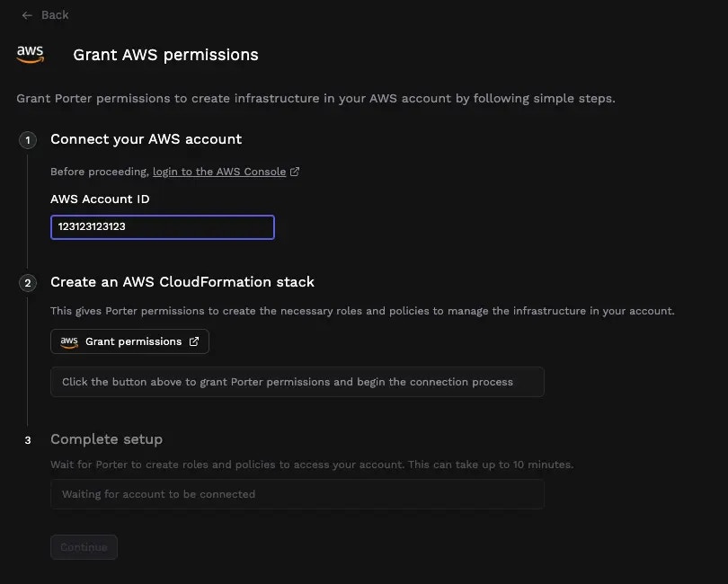Click the Back label next to the arrow

pos(55,14)
